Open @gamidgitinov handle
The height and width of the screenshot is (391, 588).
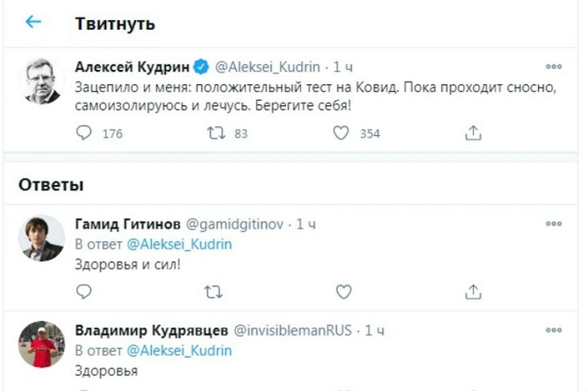tap(235, 224)
